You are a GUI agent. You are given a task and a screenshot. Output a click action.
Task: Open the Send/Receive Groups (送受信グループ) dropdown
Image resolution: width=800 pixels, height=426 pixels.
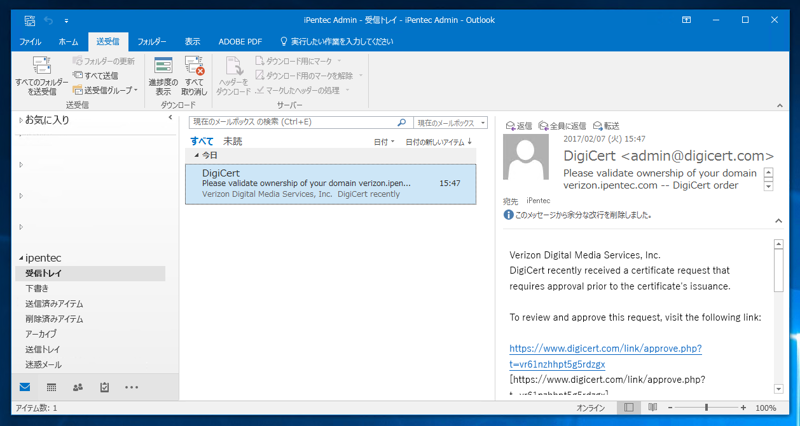(x=106, y=90)
